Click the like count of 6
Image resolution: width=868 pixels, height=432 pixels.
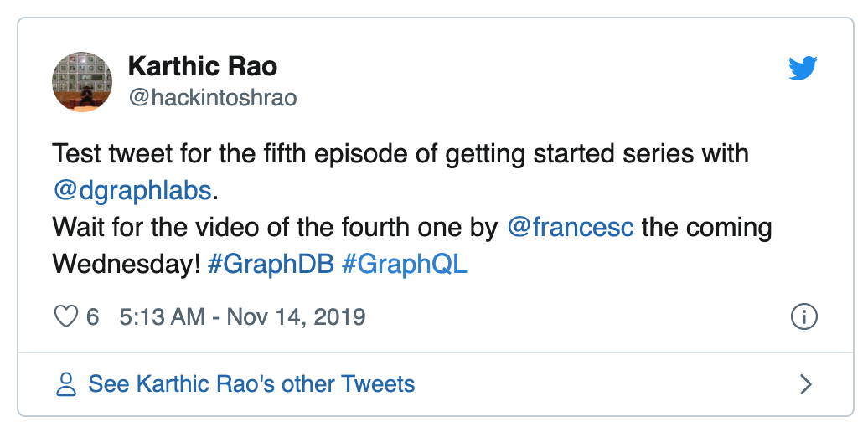(x=93, y=317)
